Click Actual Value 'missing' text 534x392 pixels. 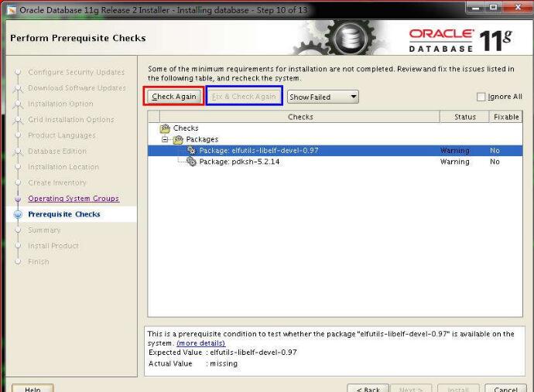[224, 363]
